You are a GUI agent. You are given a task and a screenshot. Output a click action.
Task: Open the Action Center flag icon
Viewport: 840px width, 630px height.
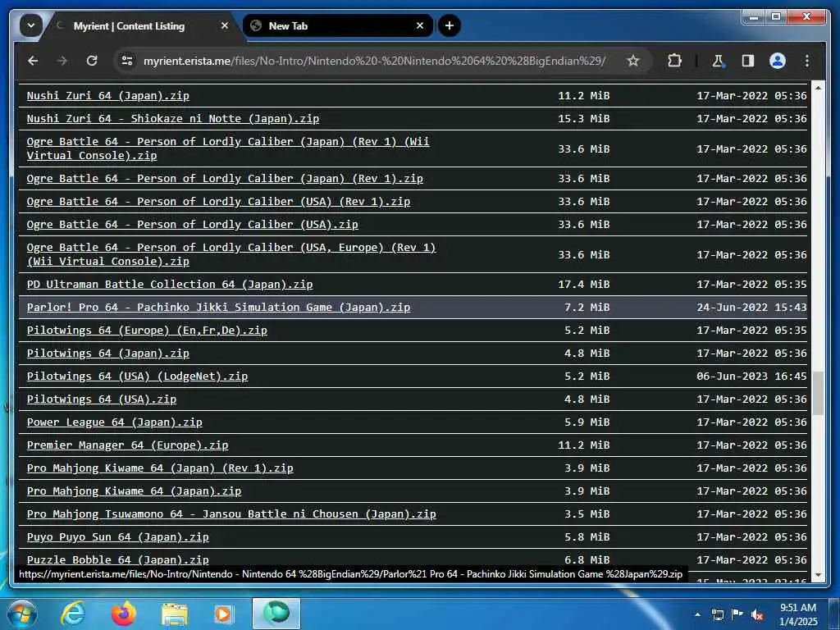pyautogui.click(x=737, y=614)
